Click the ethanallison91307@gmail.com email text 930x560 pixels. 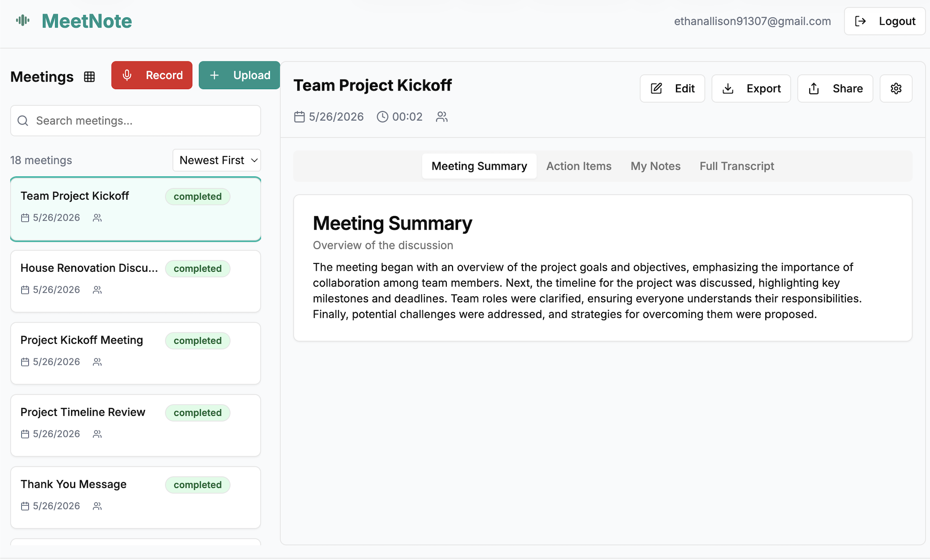click(752, 21)
